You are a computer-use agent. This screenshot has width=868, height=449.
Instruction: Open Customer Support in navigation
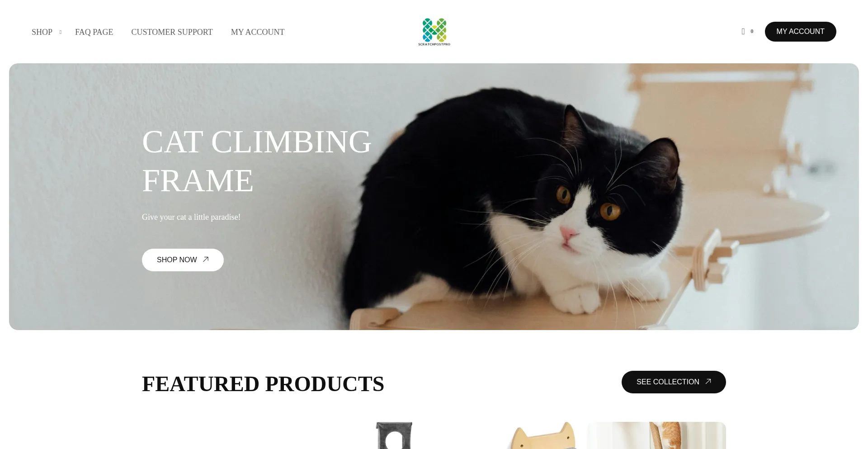tap(172, 32)
